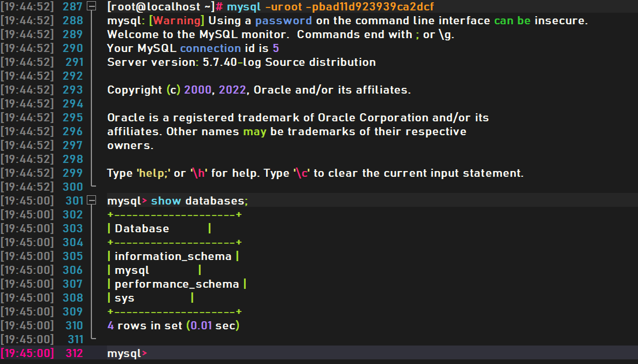Click the [19:44:52] timestamp of line 287
638x364 pixels.
[x=27, y=6]
